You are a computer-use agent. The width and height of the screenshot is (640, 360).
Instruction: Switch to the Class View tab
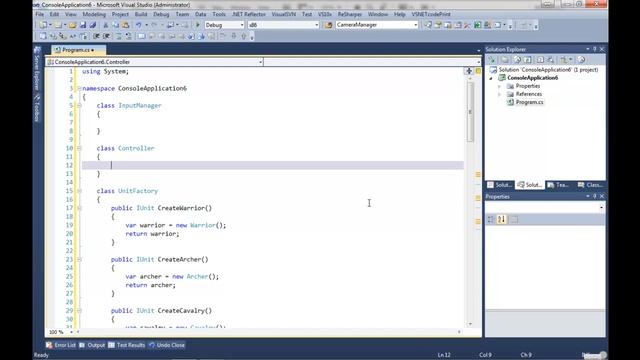pyautogui.click(x=590, y=185)
